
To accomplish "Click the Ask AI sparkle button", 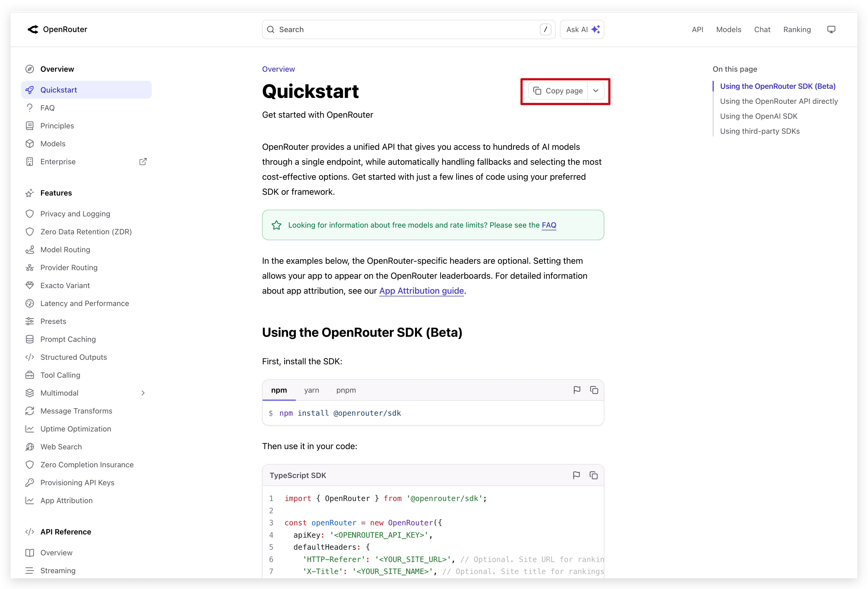I will point(582,29).
